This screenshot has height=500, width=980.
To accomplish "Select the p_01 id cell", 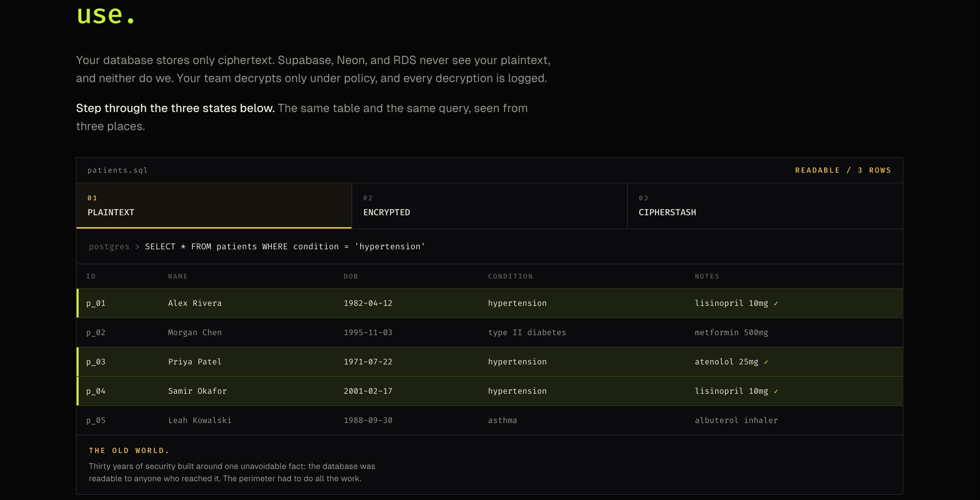I will pos(96,303).
